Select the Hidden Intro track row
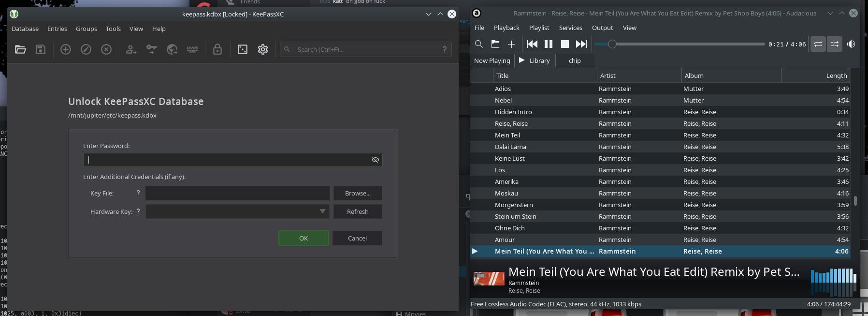Screen dimensions: 868x316 click(660, 112)
